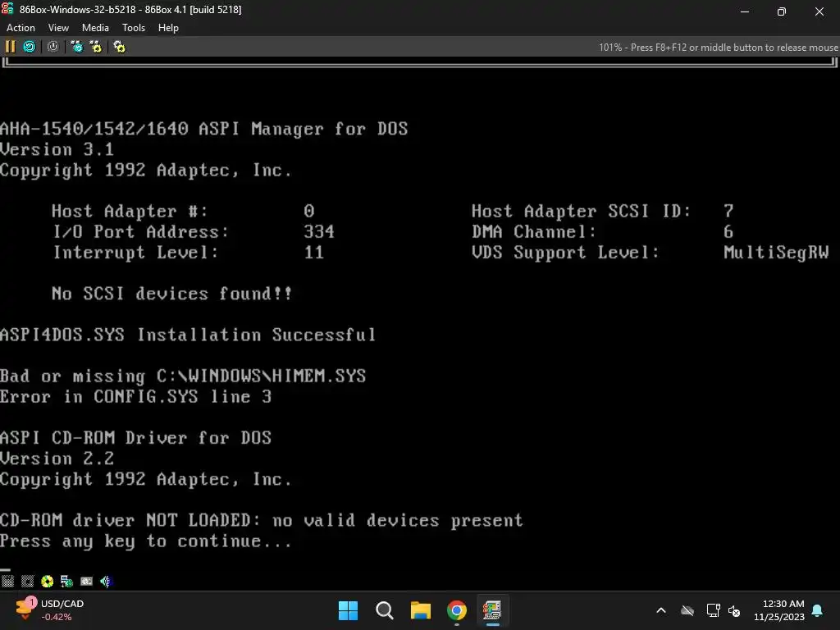Click the status bar release mouse message
This screenshot has width=840, height=630.
tap(718, 47)
